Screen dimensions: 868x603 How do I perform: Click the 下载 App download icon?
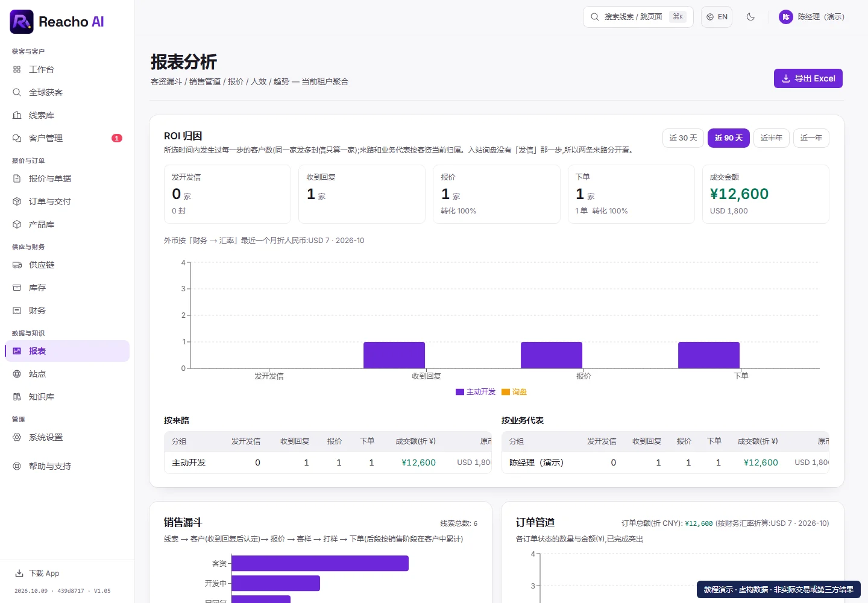click(x=19, y=573)
